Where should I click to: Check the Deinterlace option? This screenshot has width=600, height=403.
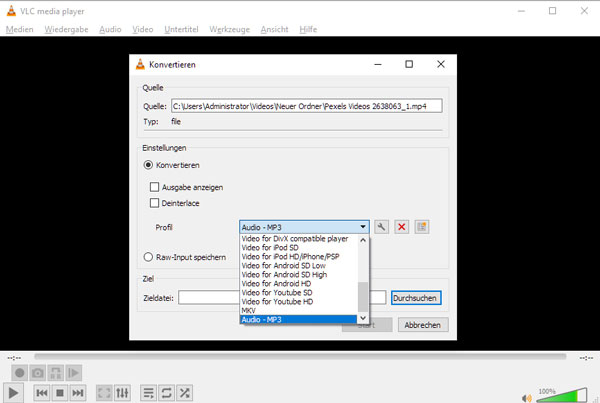[154, 203]
